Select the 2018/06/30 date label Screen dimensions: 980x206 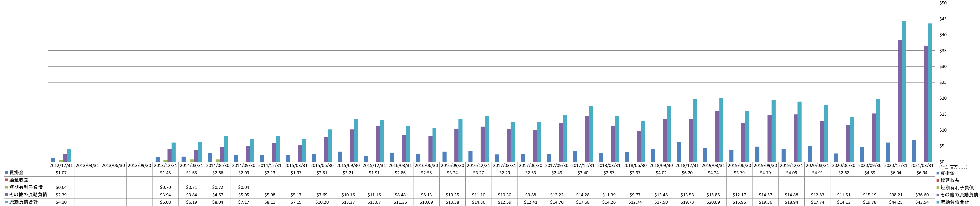point(635,166)
